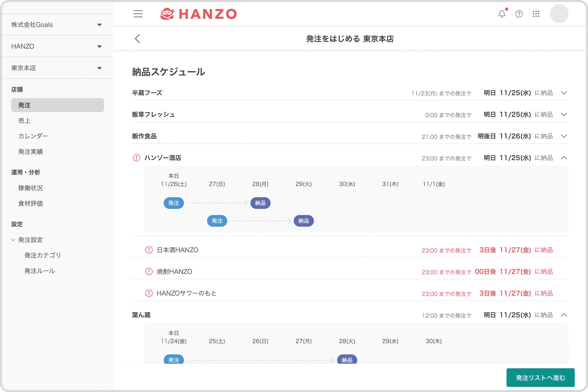Open the hamburger menu icon
Image resolution: width=588 pixels, height=392 pixels.
click(x=138, y=14)
